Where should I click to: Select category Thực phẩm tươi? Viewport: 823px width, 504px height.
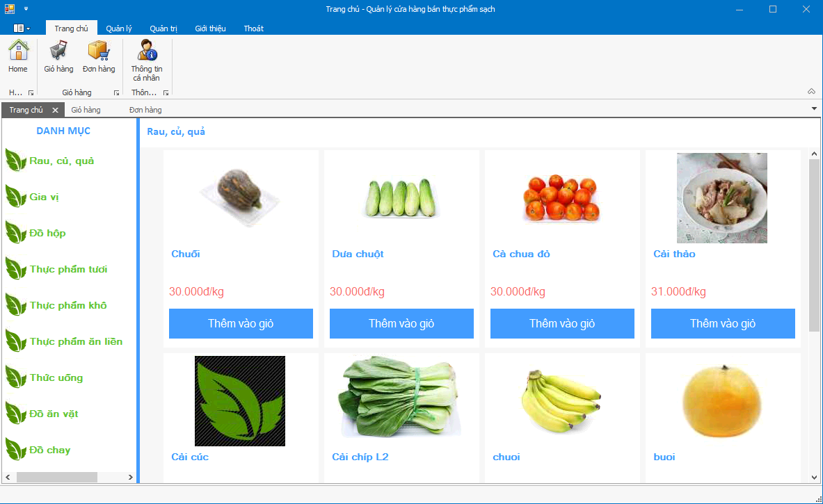69,270
